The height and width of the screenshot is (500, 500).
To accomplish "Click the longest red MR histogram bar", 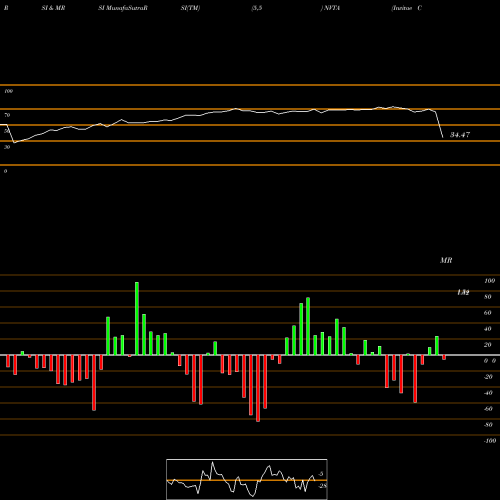I will coord(258,388).
